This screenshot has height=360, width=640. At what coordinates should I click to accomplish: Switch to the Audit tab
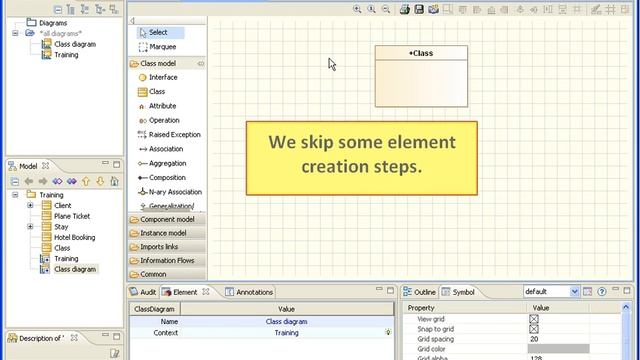(x=143, y=292)
